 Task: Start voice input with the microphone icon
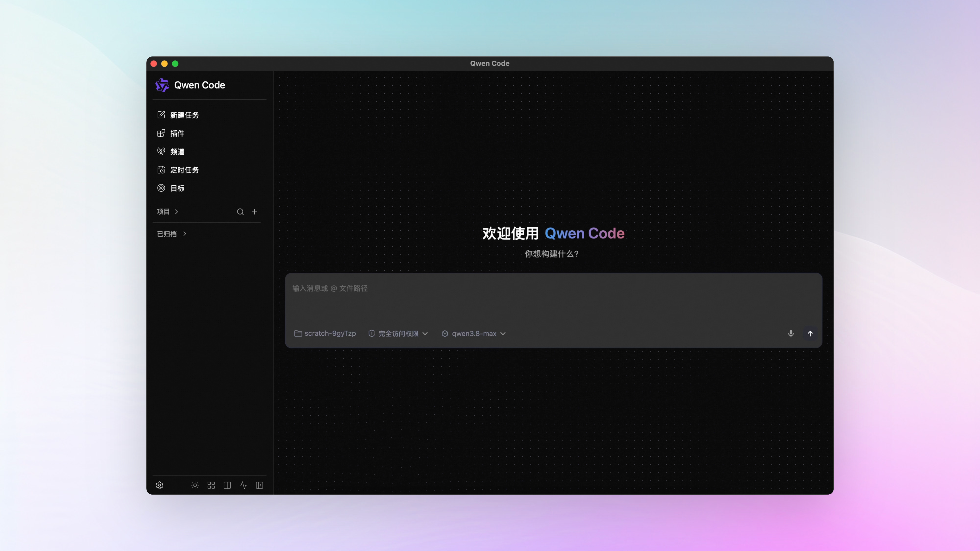pyautogui.click(x=791, y=334)
